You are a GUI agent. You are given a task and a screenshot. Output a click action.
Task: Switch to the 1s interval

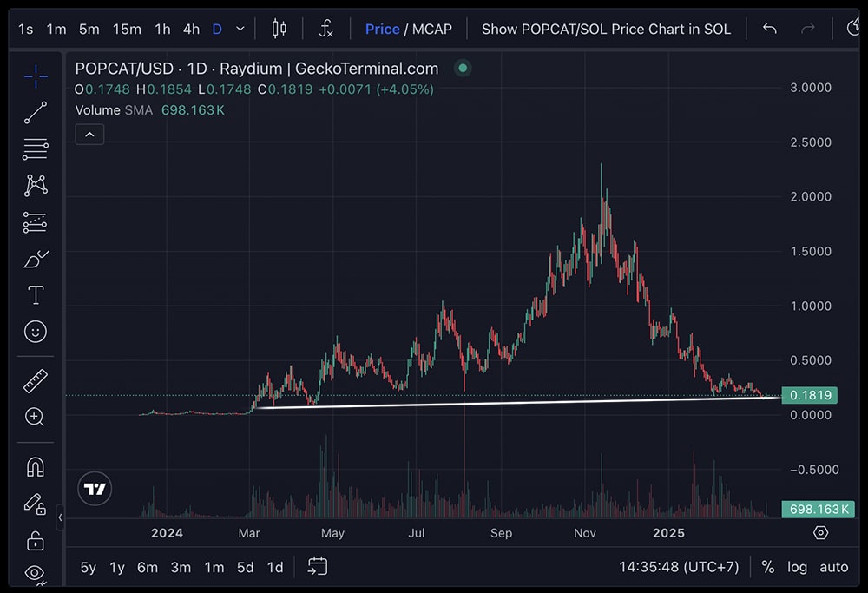tap(25, 29)
